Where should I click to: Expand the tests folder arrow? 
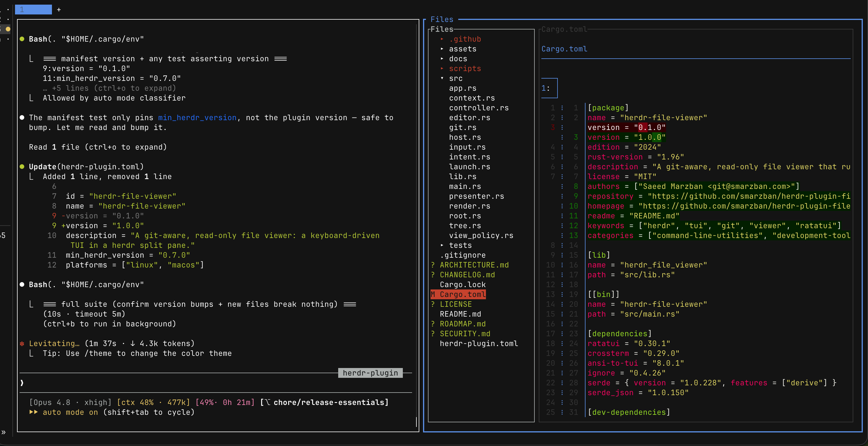point(442,245)
